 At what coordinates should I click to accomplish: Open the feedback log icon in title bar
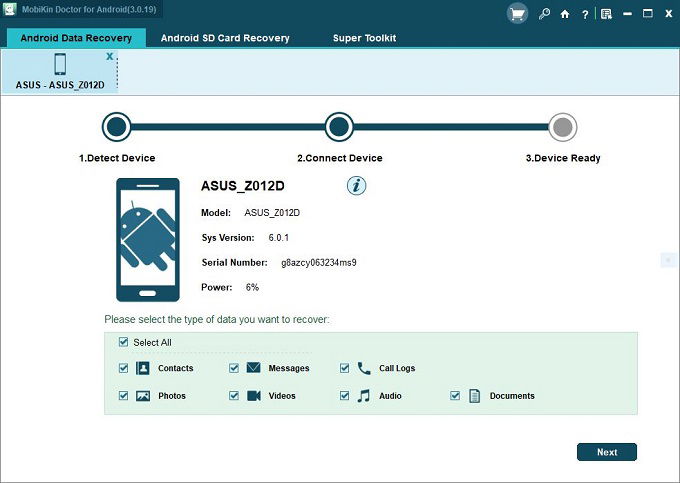[606, 14]
